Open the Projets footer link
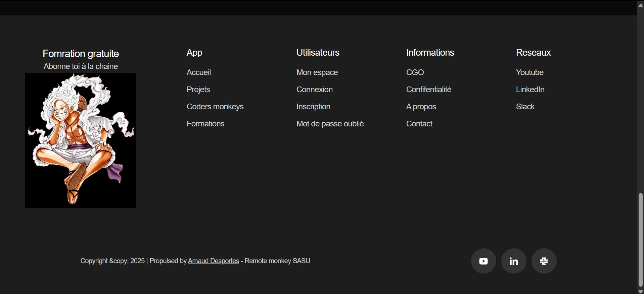 coord(198,90)
